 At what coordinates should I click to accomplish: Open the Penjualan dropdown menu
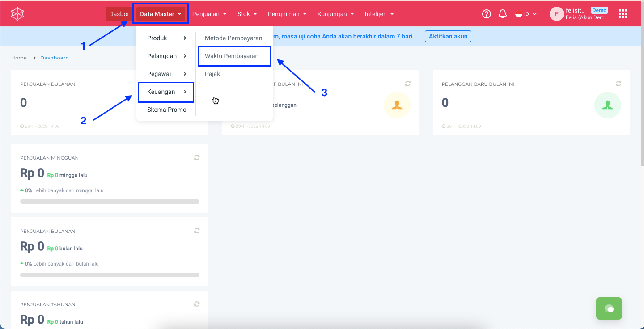209,14
